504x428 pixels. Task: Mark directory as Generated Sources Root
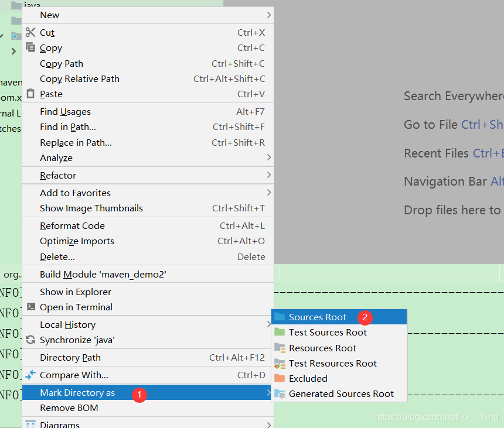tap(339, 393)
